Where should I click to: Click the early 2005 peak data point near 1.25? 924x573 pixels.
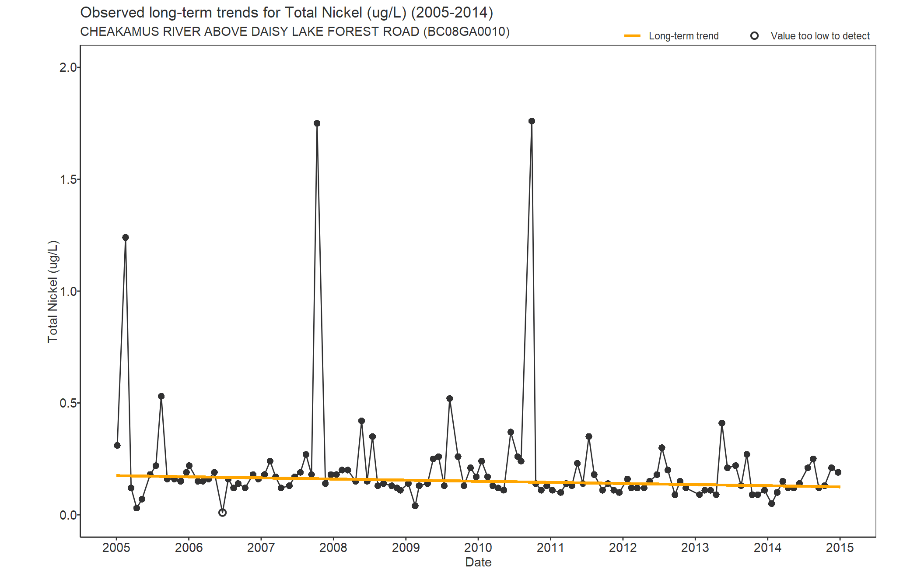pos(126,238)
